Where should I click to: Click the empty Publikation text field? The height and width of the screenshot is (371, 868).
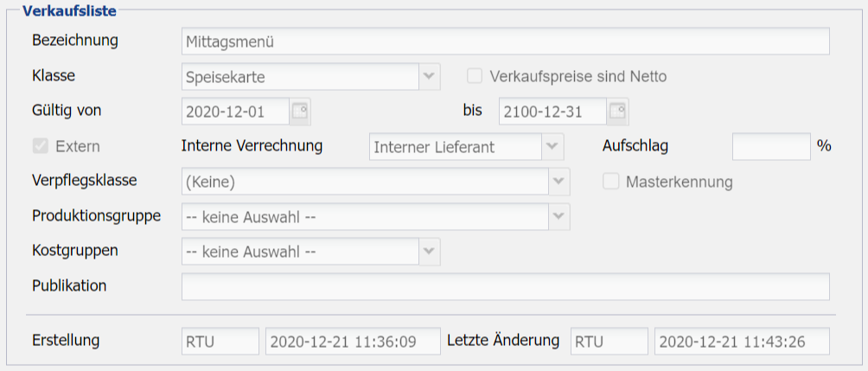pyautogui.click(x=505, y=286)
